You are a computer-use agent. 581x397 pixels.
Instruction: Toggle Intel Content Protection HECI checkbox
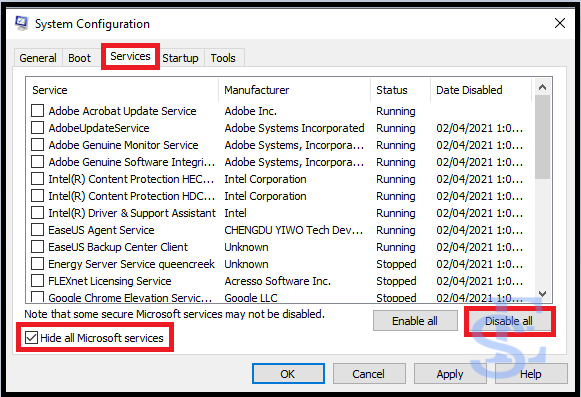click(37, 179)
